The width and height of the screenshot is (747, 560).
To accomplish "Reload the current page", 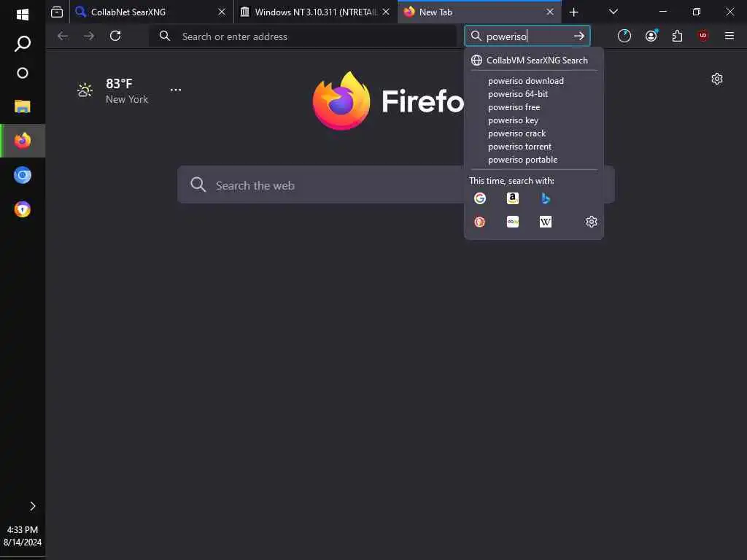I will coord(115,36).
